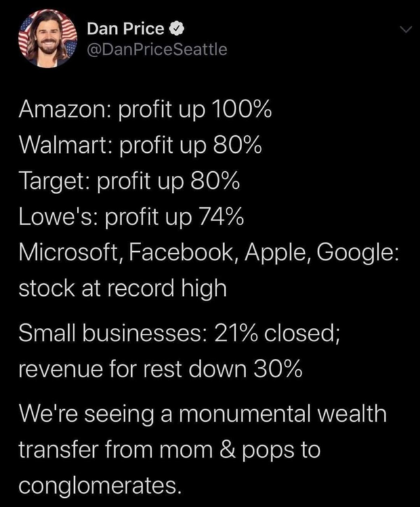Click the stock at record high text
The image size is (420, 507).
coord(123,289)
